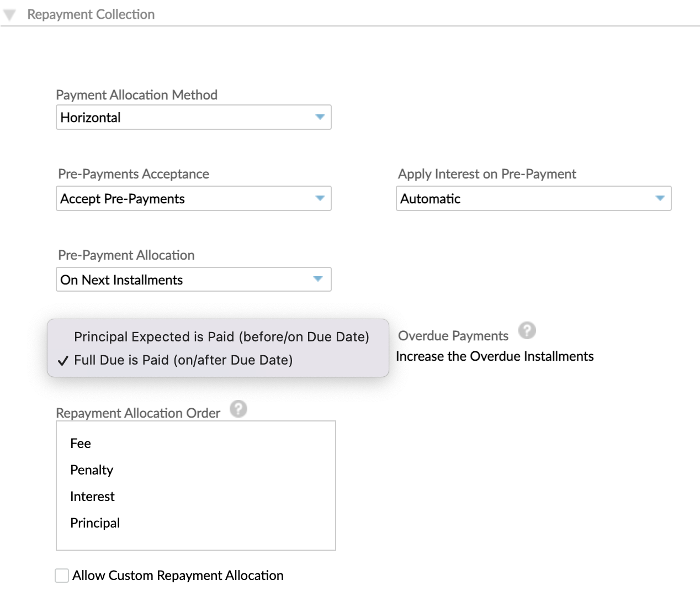Click the Payment Allocation Method dropdown arrow

click(x=321, y=117)
